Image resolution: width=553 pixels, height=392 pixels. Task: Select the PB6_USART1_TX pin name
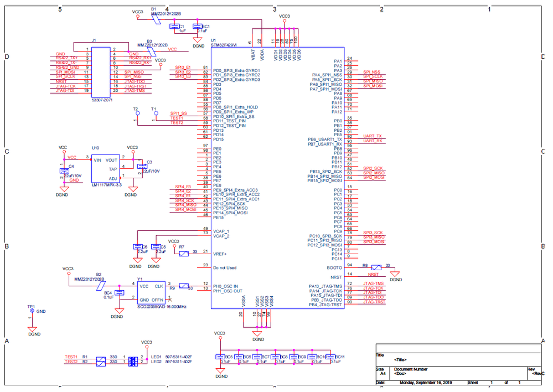[325, 140]
